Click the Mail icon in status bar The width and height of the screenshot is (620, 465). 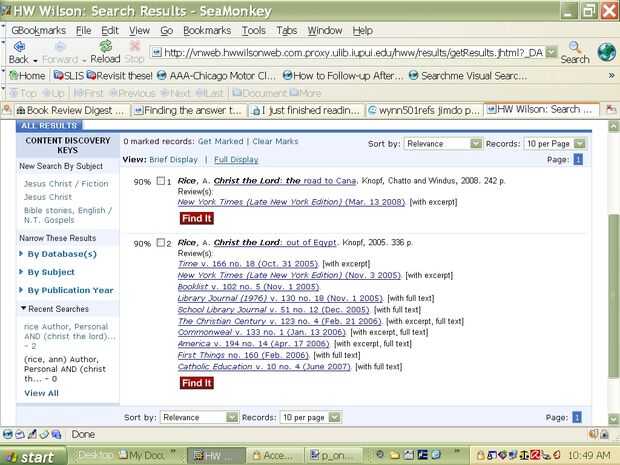coord(20,434)
